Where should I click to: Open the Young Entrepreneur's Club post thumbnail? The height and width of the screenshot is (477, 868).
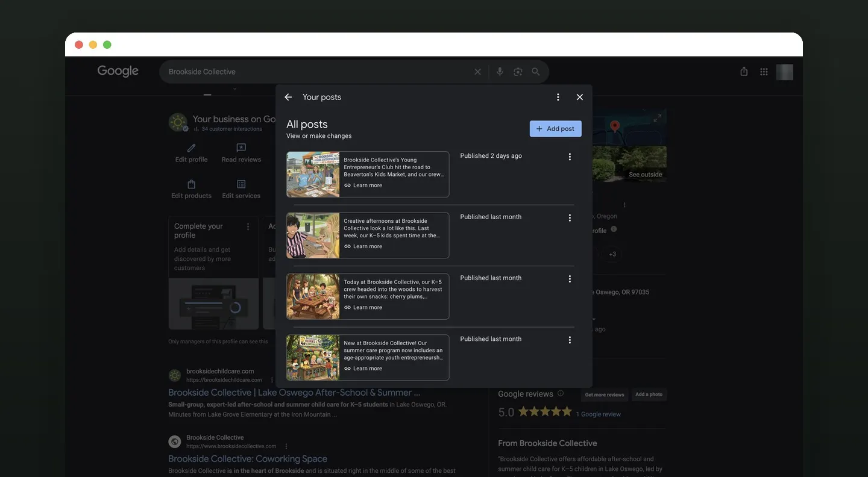(x=313, y=175)
